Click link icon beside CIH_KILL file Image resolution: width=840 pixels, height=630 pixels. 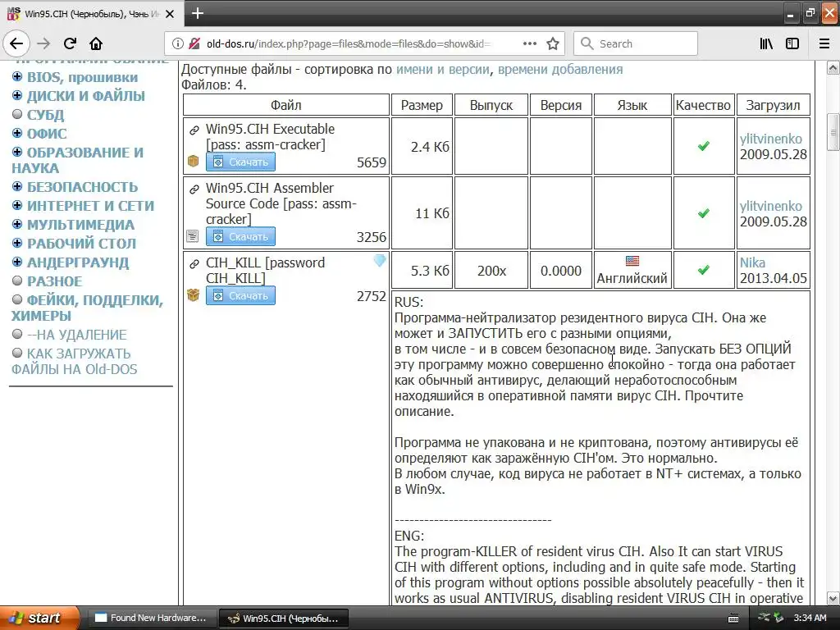[194, 264]
